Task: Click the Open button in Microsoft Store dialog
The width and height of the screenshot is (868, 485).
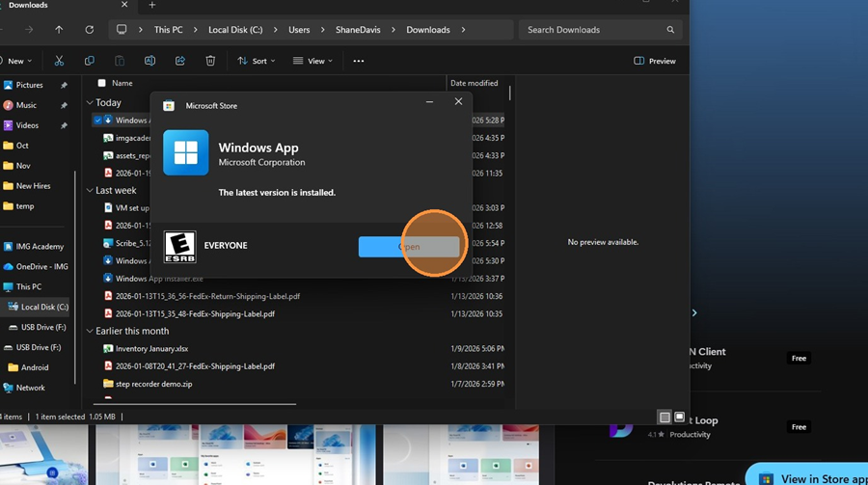Action: [x=409, y=247]
